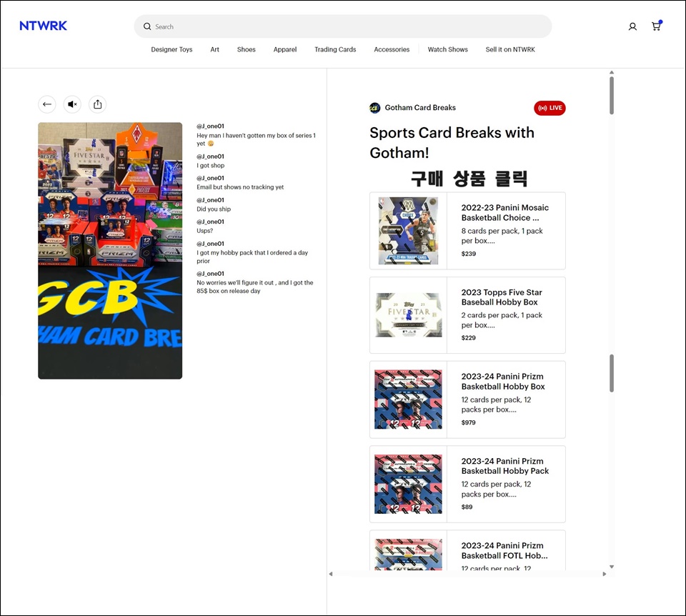Open the user account icon
The height and width of the screenshot is (616, 686).
(x=632, y=26)
